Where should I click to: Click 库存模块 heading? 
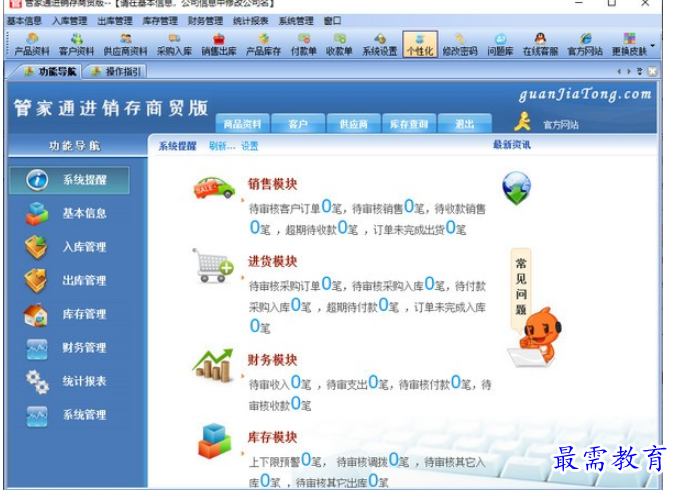coord(272,437)
